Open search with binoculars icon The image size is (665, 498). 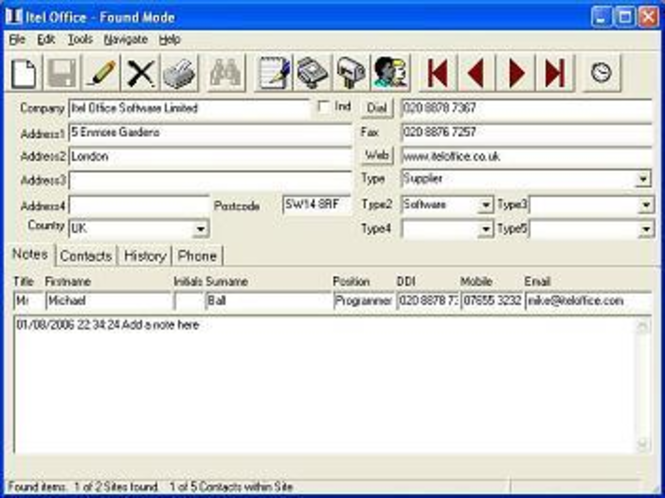click(226, 73)
